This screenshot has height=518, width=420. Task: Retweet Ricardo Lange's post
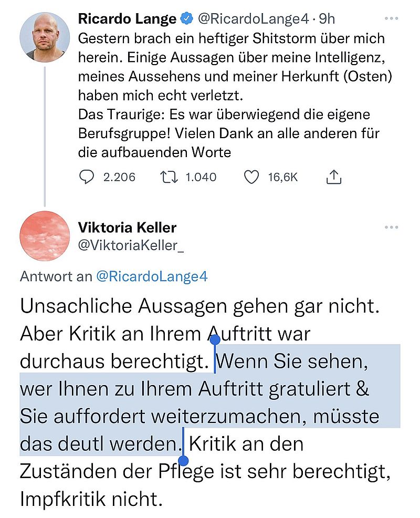pyautogui.click(x=170, y=178)
